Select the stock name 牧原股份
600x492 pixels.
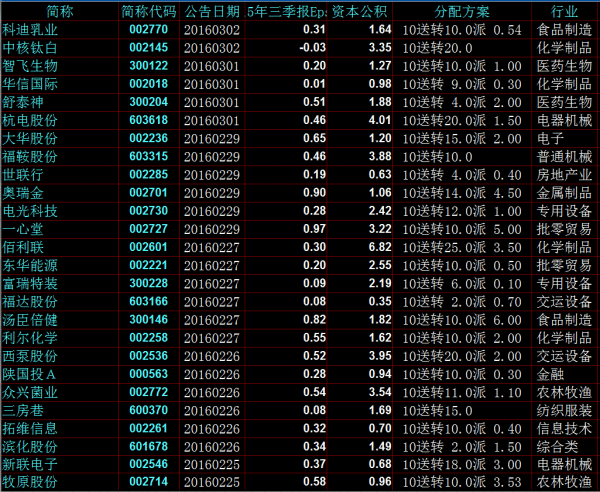(x=30, y=482)
